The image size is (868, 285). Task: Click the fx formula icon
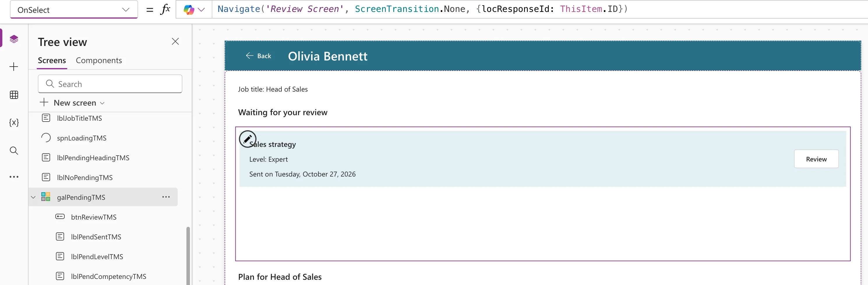coord(165,9)
